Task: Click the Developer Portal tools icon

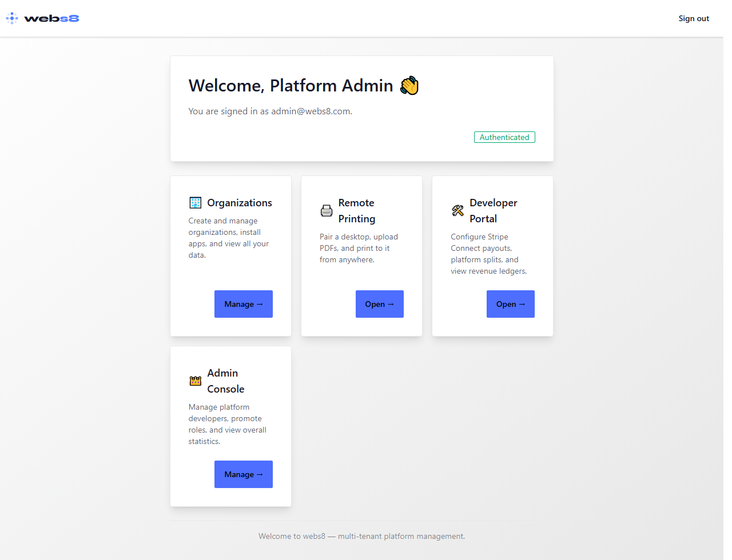Action: [x=457, y=211]
